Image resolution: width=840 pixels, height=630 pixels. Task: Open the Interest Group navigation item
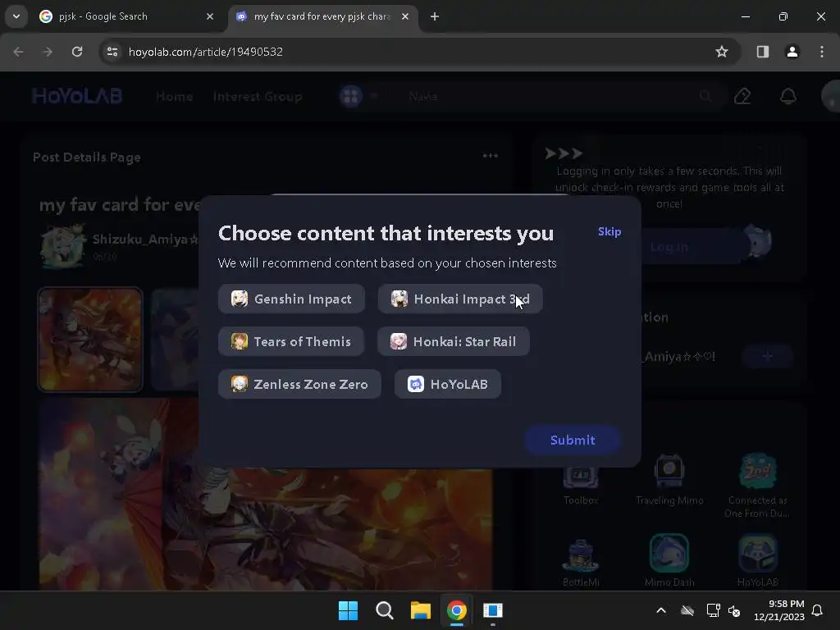coord(258,97)
